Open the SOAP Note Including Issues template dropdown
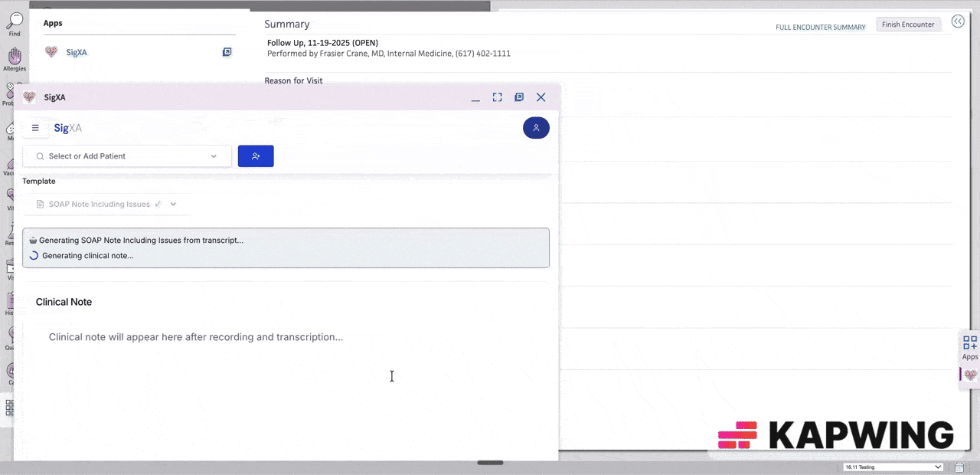 coord(173,204)
